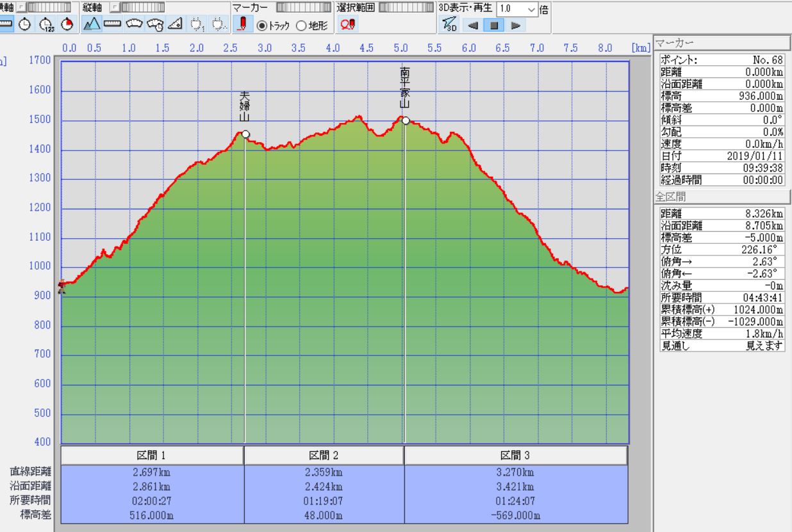
Task: Activate the selection range marker icon
Action: 347,25
